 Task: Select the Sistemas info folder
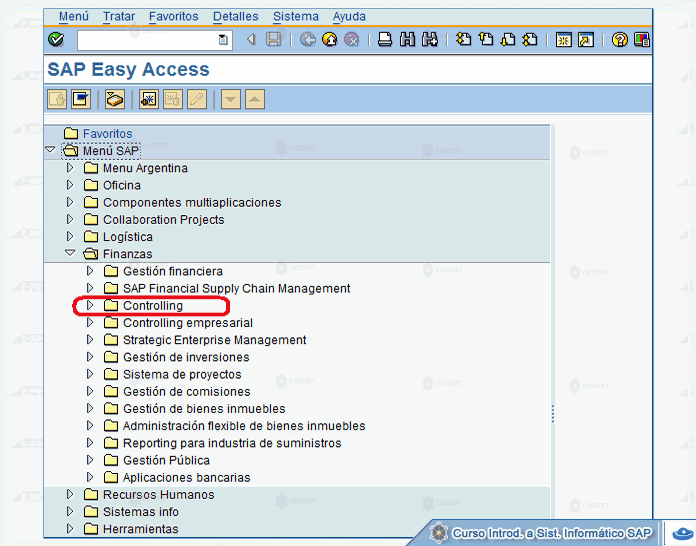[141, 512]
